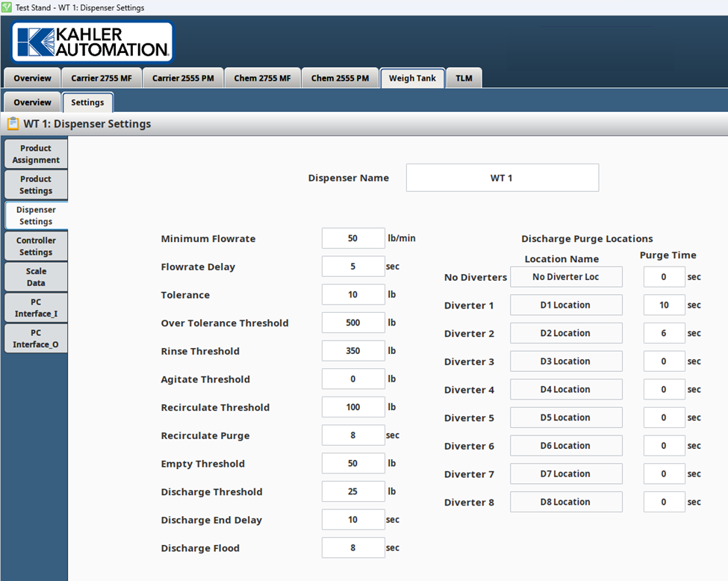The height and width of the screenshot is (581, 728).
Task: Edit the Discharge Flood seconds field
Action: 353,548
